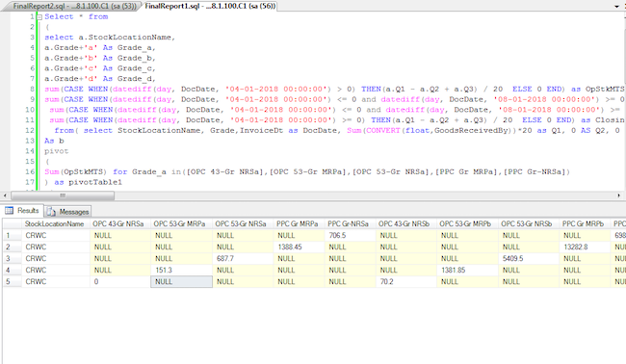Image resolution: width=626 pixels, height=364 pixels.
Task: Click 'Grade_d' alias in line 7
Action: [134, 79]
